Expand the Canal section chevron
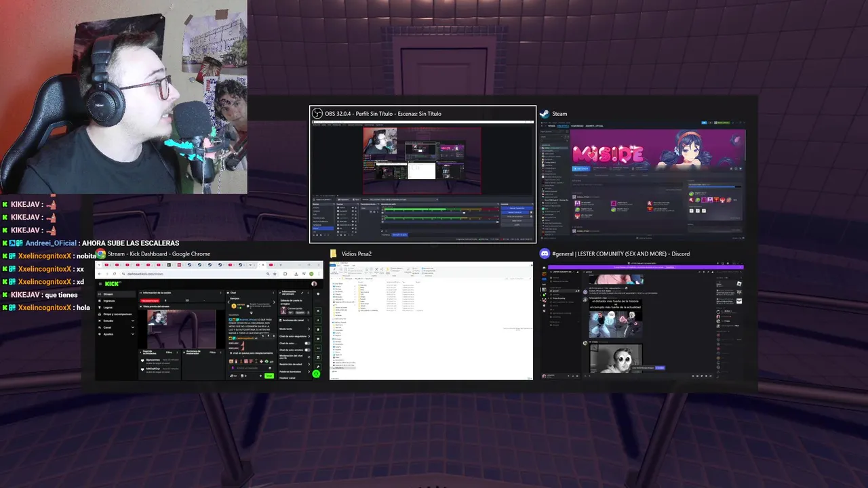The width and height of the screenshot is (868, 488). click(x=133, y=327)
